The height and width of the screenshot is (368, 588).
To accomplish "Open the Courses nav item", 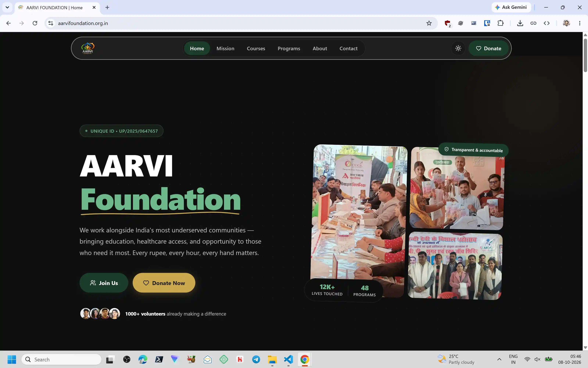I will tap(256, 48).
